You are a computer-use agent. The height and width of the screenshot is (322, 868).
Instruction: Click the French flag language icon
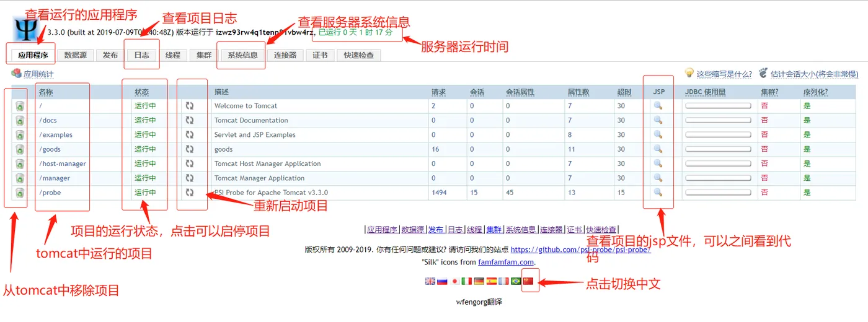(503, 281)
